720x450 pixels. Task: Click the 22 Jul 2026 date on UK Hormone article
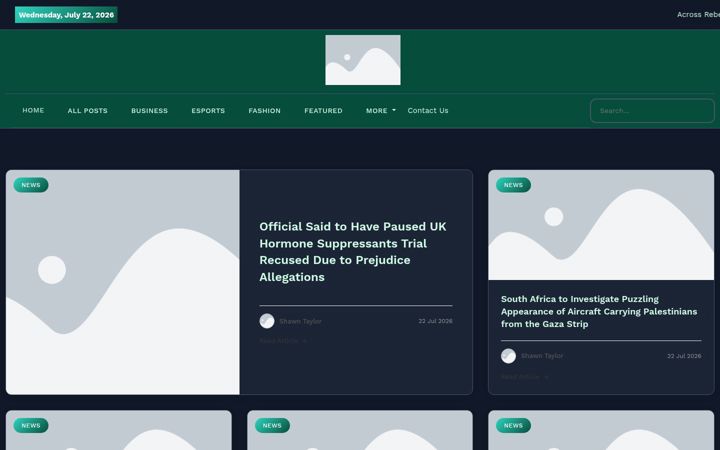tap(435, 321)
